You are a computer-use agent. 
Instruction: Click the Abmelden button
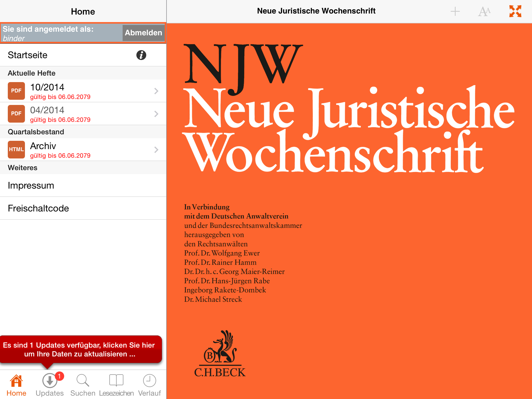(143, 33)
